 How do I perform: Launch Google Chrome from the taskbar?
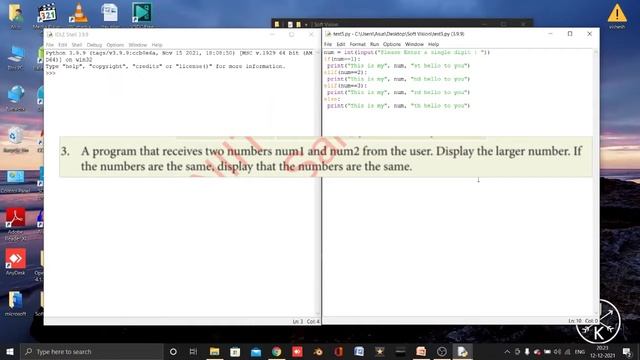[x=277, y=351]
